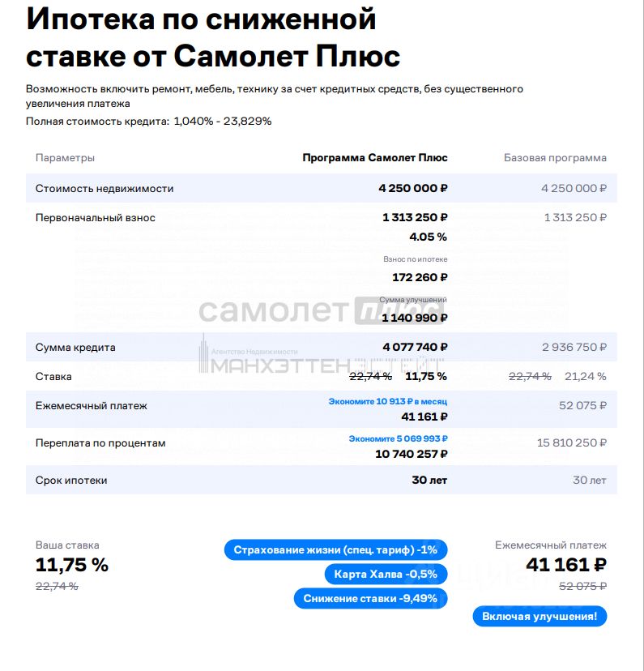Click the Стоимость недвижимости row label

click(104, 189)
